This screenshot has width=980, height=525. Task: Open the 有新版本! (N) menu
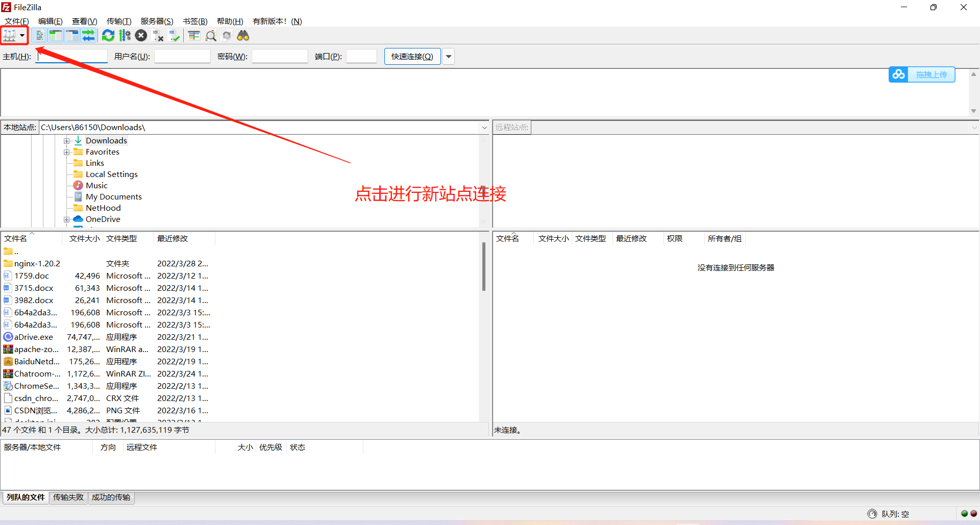(x=277, y=21)
